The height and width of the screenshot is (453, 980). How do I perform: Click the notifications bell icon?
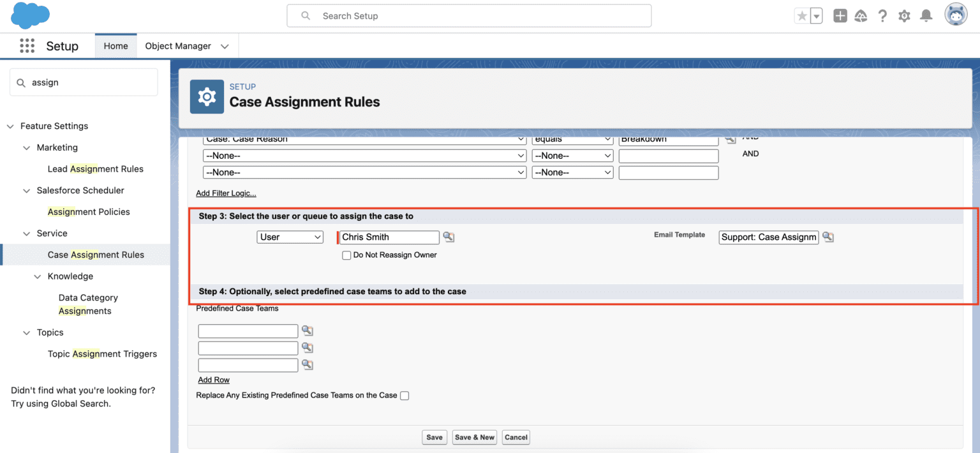tap(926, 15)
